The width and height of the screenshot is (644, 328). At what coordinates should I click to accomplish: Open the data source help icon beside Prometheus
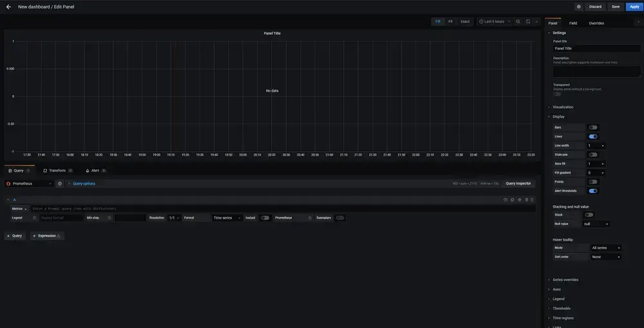(60, 183)
